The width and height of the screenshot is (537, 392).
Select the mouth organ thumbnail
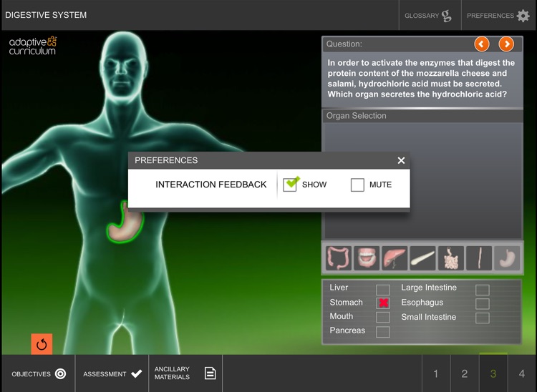367,258
